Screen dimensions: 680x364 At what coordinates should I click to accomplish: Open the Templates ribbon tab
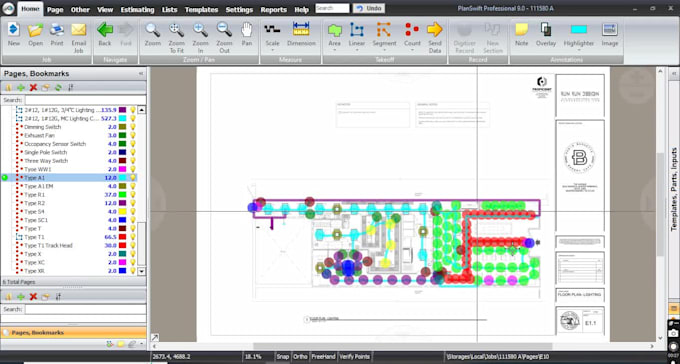point(201,10)
